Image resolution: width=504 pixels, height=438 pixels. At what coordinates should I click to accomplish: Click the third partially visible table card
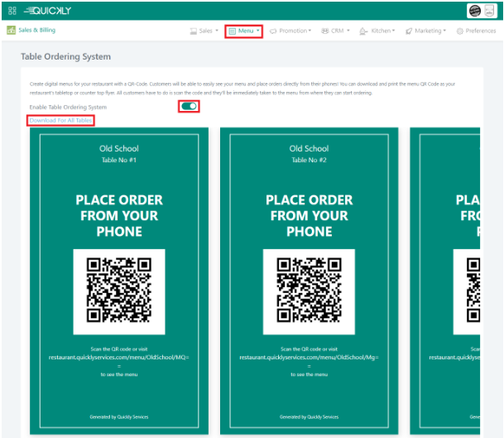pyautogui.click(x=450, y=282)
